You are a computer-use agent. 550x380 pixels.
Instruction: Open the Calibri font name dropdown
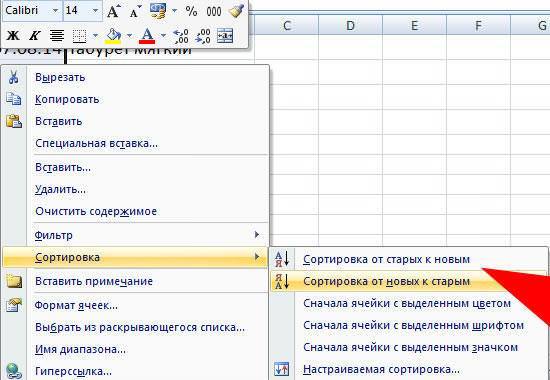(x=55, y=11)
